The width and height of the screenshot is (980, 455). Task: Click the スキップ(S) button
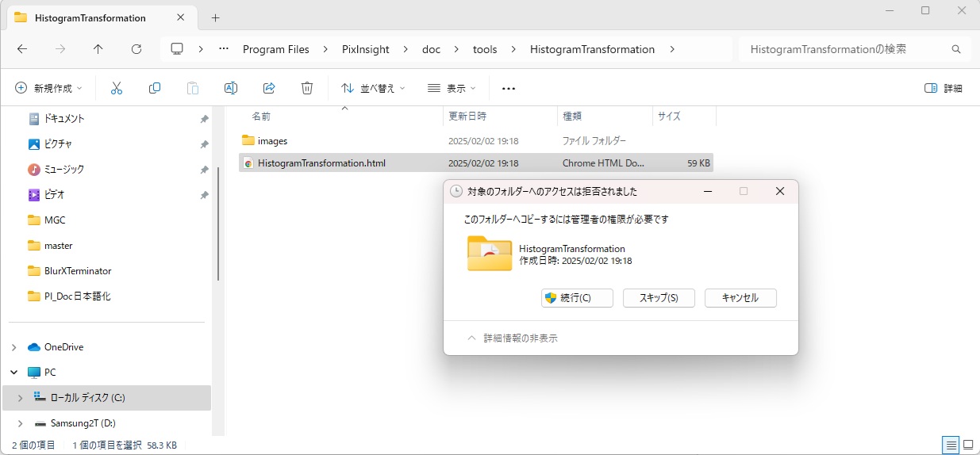[659, 298]
